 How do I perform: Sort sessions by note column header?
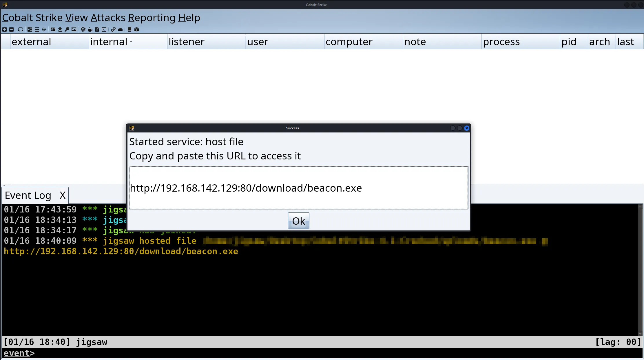(x=442, y=41)
